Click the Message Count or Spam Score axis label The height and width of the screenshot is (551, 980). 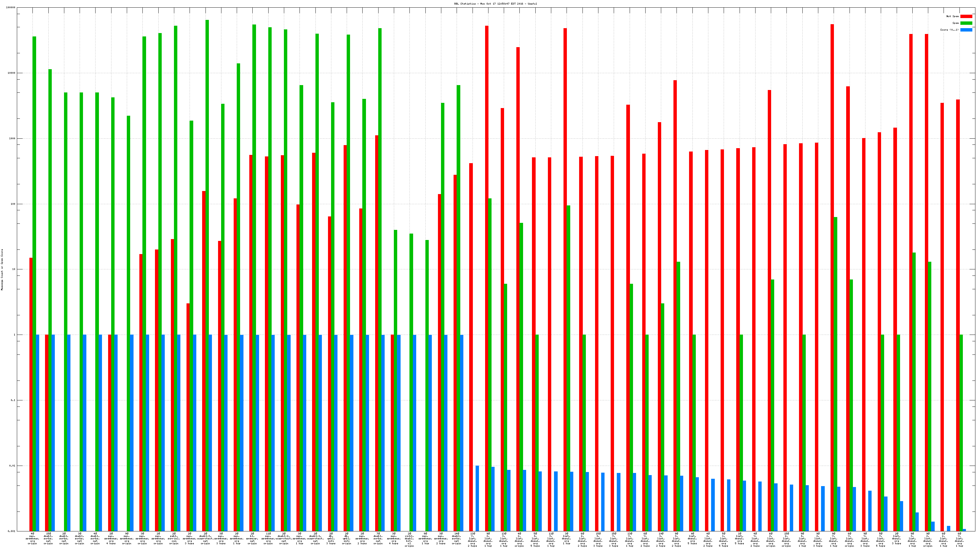(2, 270)
